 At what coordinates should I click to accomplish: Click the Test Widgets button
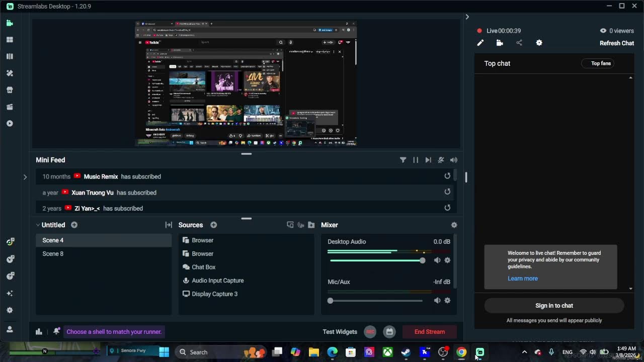(340, 332)
